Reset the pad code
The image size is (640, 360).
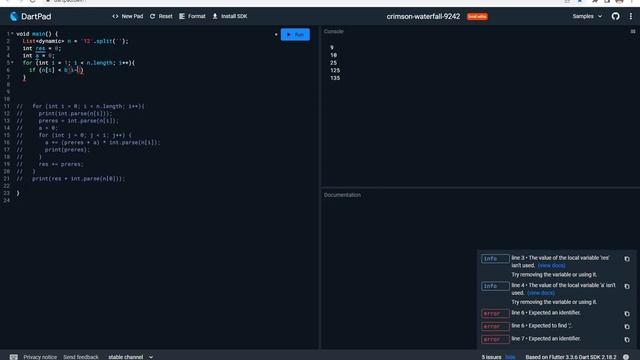pyautogui.click(x=161, y=16)
